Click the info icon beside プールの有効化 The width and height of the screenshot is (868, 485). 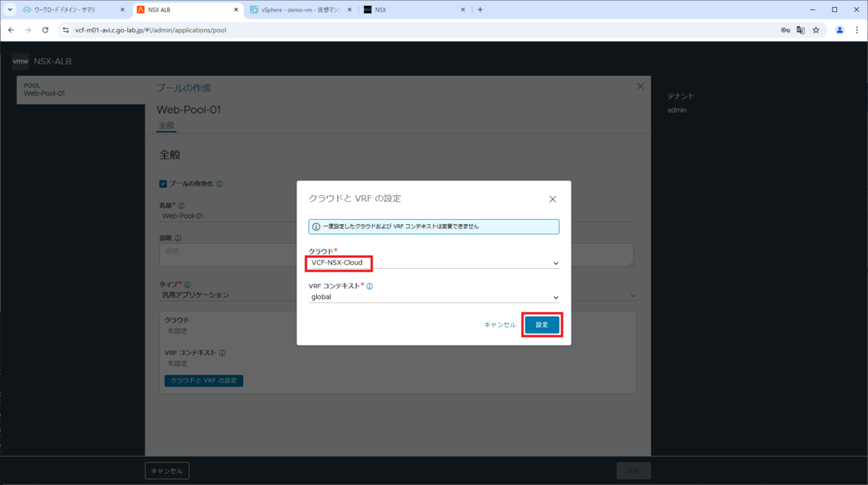(x=219, y=184)
